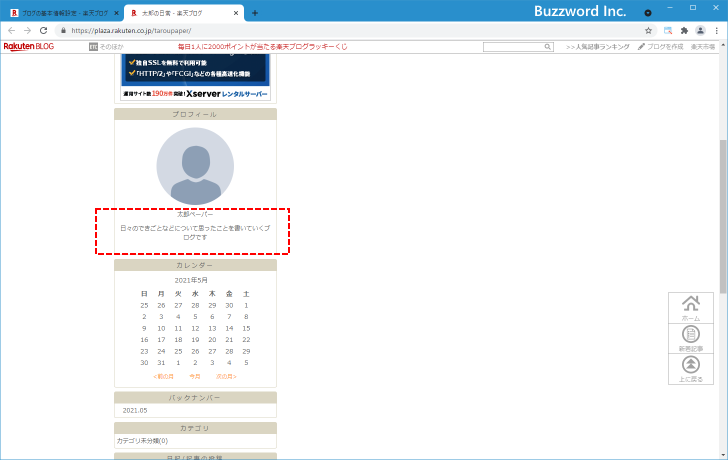Open the 2021.05 back number
Viewport: 728px width, 460px height.
tap(135, 411)
